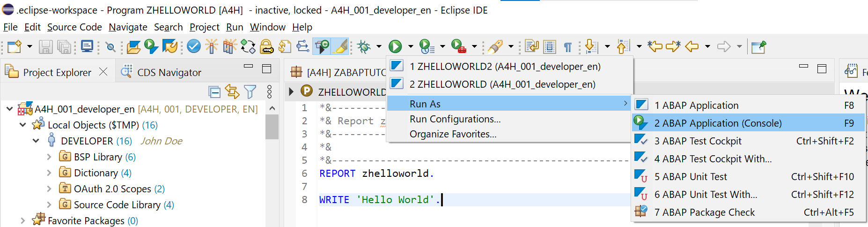The image size is (868, 227).
Task: Open the Run menu
Action: [x=235, y=27]
